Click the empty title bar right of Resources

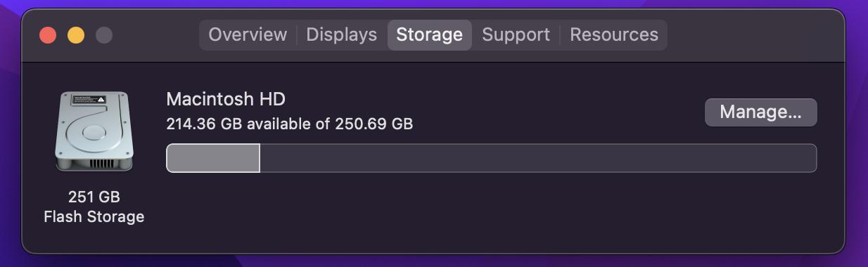[x=753, y=35]
